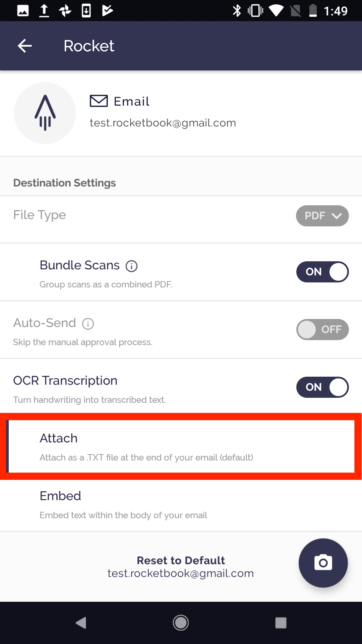Select the Embed transcription option
This screenshot has width=362, height=644.
[x=181, y=504]
